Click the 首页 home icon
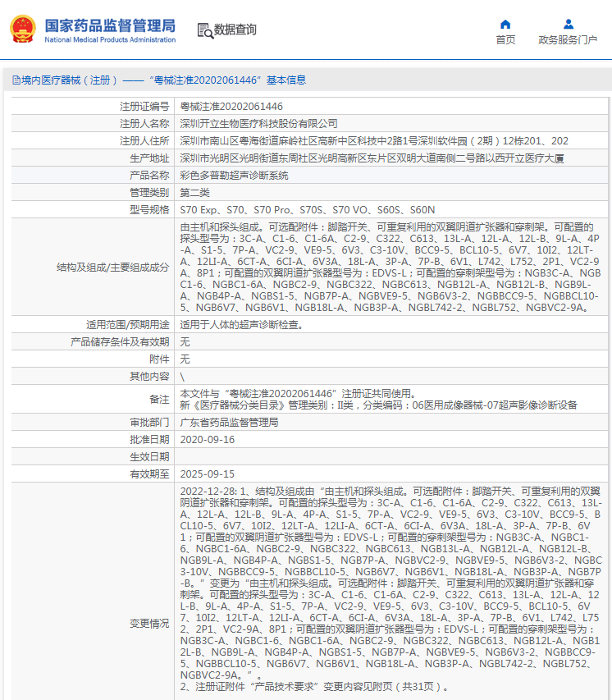 [x=505, y=24]
